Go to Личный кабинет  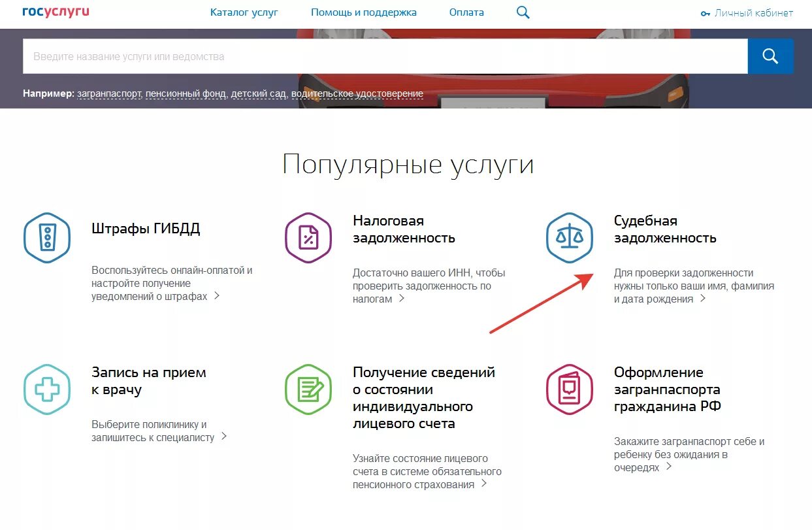[754, 13]
